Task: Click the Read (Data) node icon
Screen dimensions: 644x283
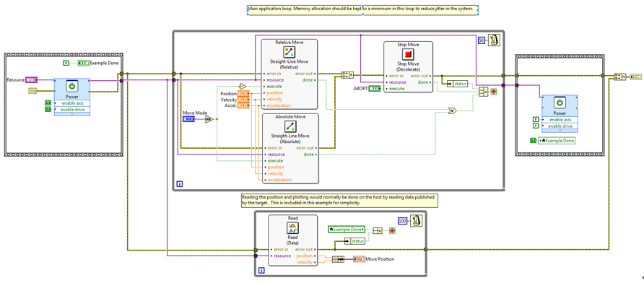Action: pos(292,228)
